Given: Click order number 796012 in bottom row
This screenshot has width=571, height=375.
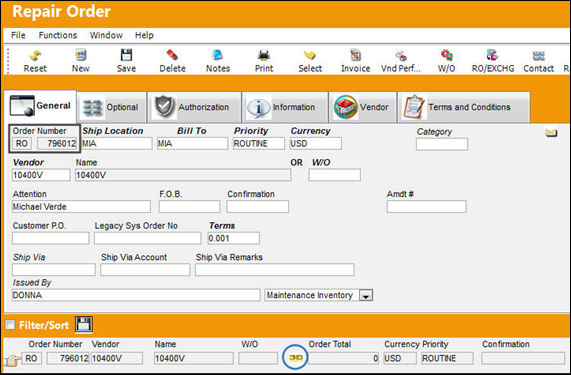Looking at the screenshot, I should (x=68, y=358).
